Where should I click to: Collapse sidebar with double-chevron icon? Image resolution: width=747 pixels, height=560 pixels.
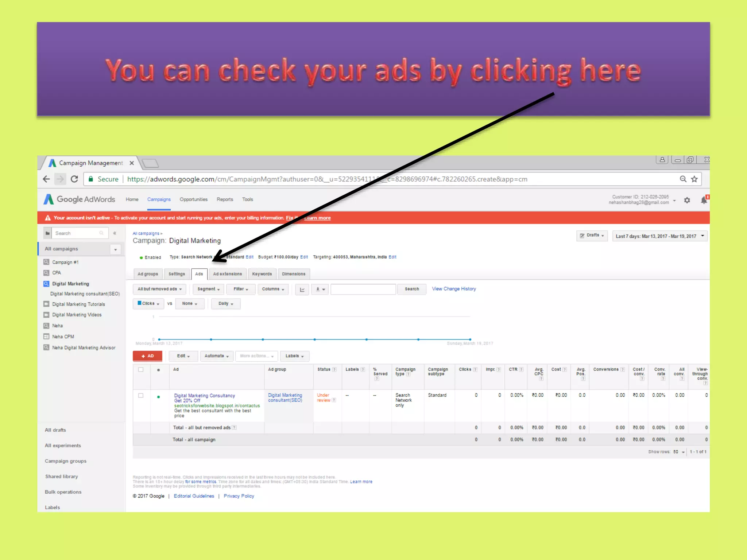pos(115,233)
